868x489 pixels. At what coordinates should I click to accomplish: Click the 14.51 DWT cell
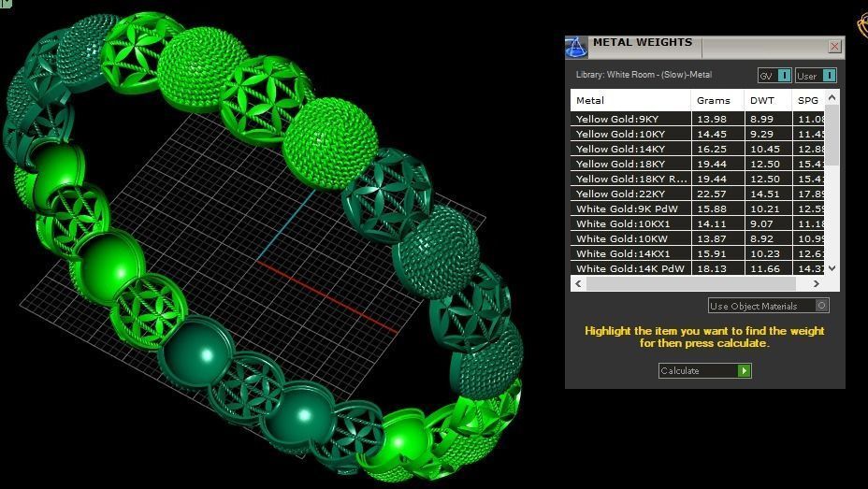pyautogui.click(x=768, y=194)
